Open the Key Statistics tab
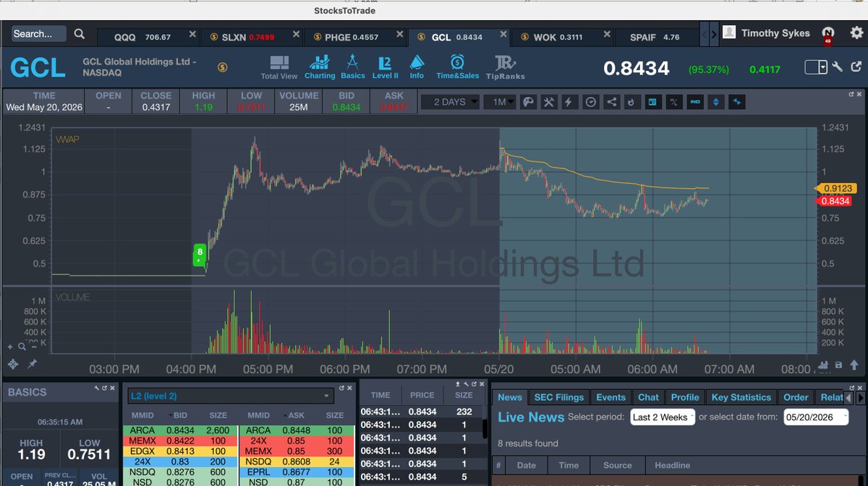The image size is (868, 486). [x=741, y=397]
